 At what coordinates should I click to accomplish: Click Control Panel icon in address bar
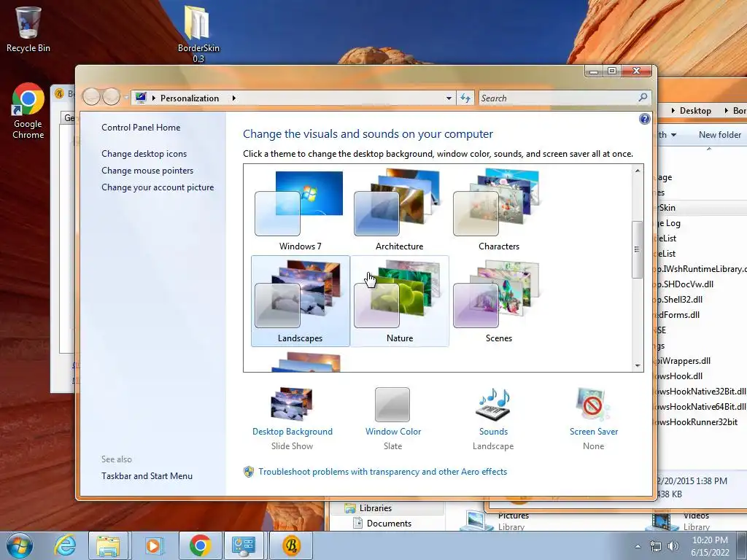pyautogui.click(x=141, y=98)
